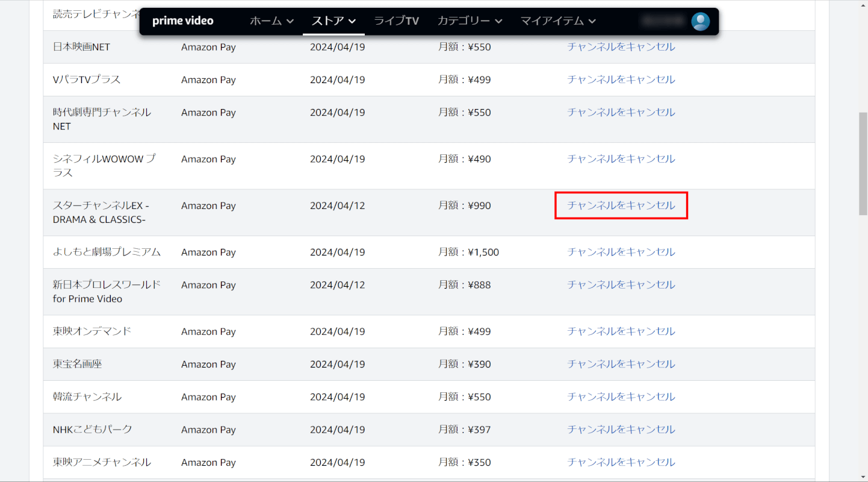This screenshot has height=482, width=868.
Task: Select 新日本プロレスワールド for Prime Video name
Action: 107,292
